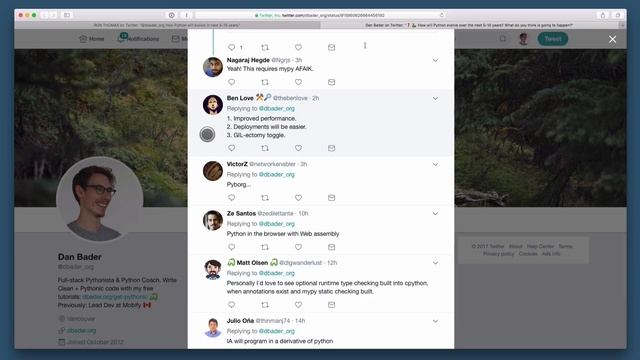Image resolution: width=640 pixels, height=360 pixels.
Task: Like Matt Olsen's type checking tweet
Action: 298,304
